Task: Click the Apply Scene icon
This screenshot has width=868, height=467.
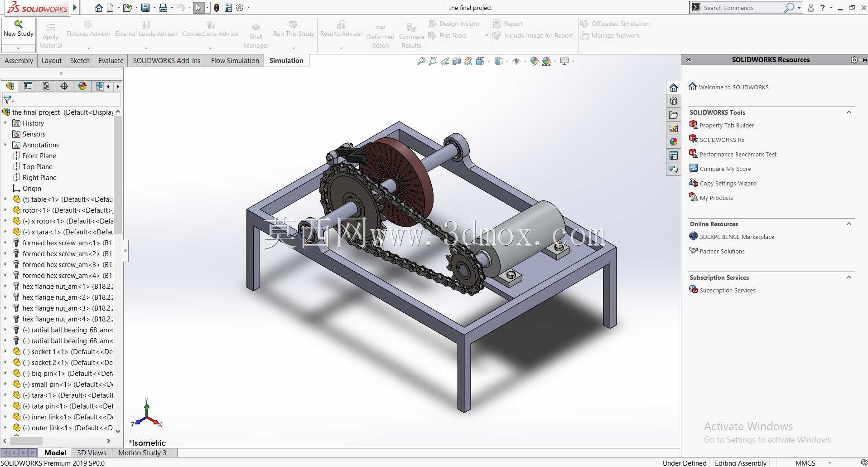Action: click(546, 61)
